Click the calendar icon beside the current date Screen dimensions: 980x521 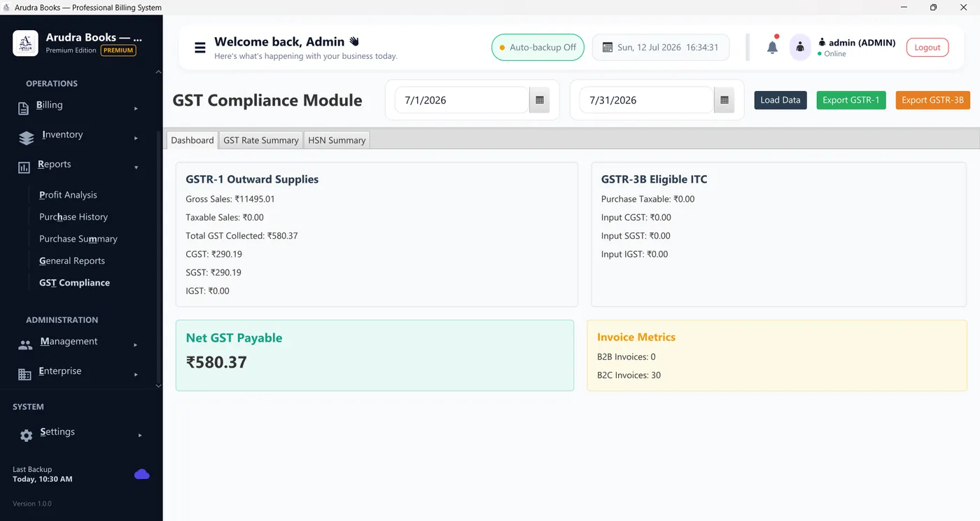607,48
